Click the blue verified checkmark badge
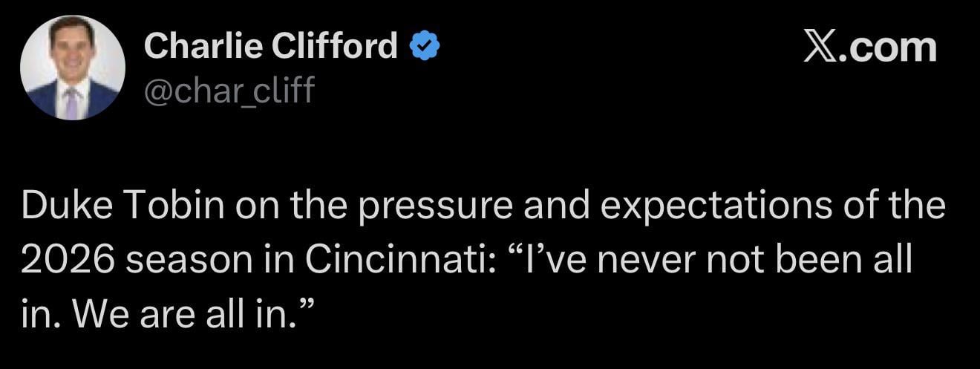Screen dimensions: 980x369 425,48
